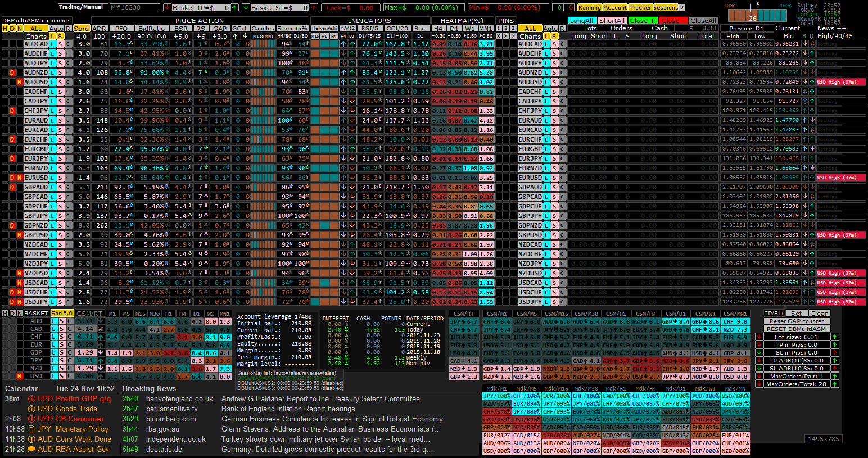Click the red up arrow after Basket SL
Image resolution: width=868 pixels, height=458 pixels.
pos(314,7)
